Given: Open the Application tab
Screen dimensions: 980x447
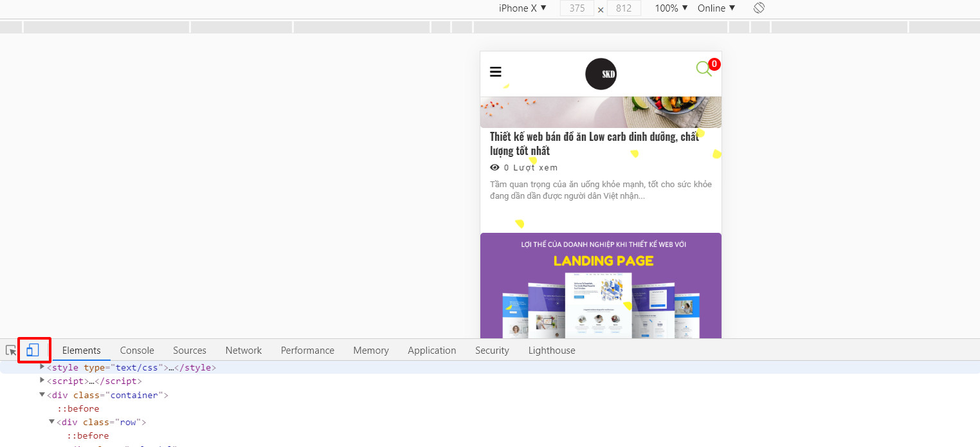Looking at the screenshot, I should [432, 351].
